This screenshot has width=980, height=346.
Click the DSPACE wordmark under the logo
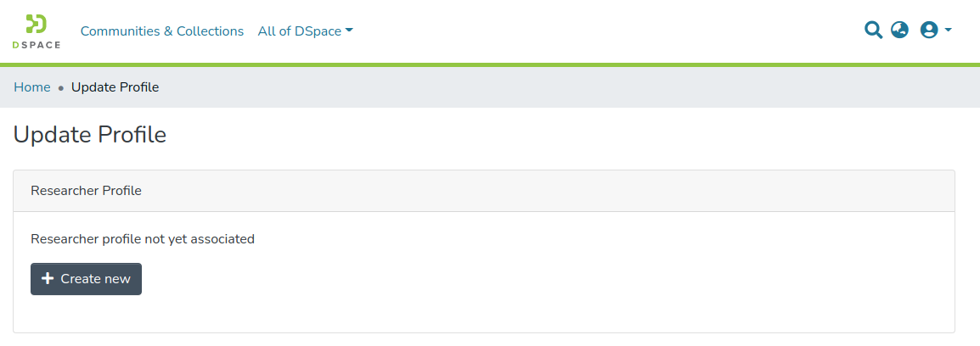click(37, 45)
